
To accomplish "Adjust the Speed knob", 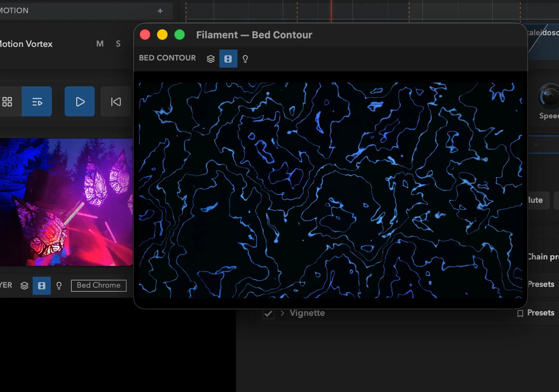I will point(550,97).
